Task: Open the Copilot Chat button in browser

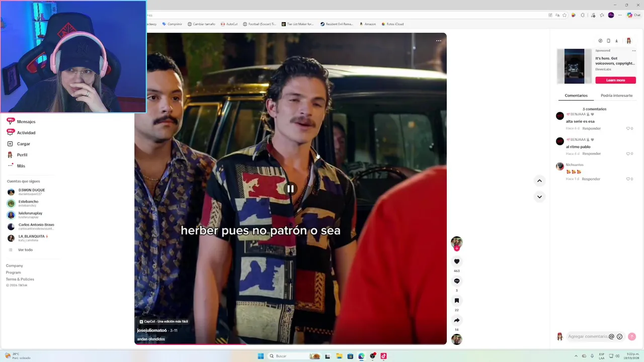Action: (634, 15)
